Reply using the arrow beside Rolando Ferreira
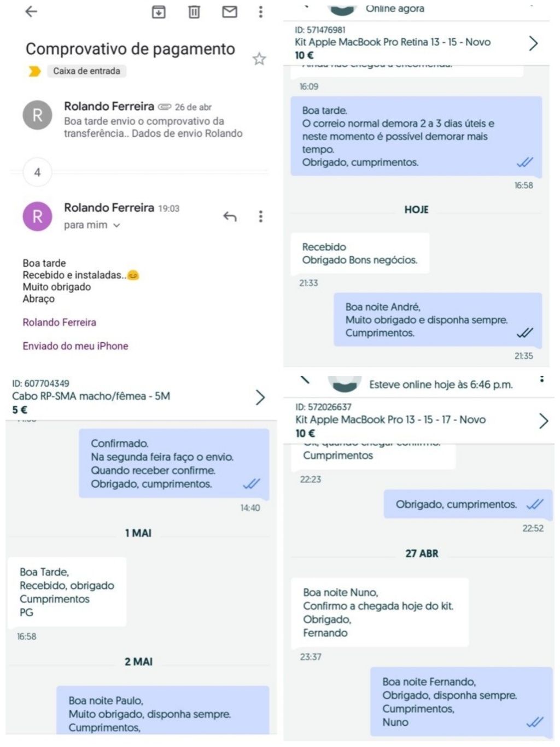Screen dimensions: 560x747 [230, 217]
